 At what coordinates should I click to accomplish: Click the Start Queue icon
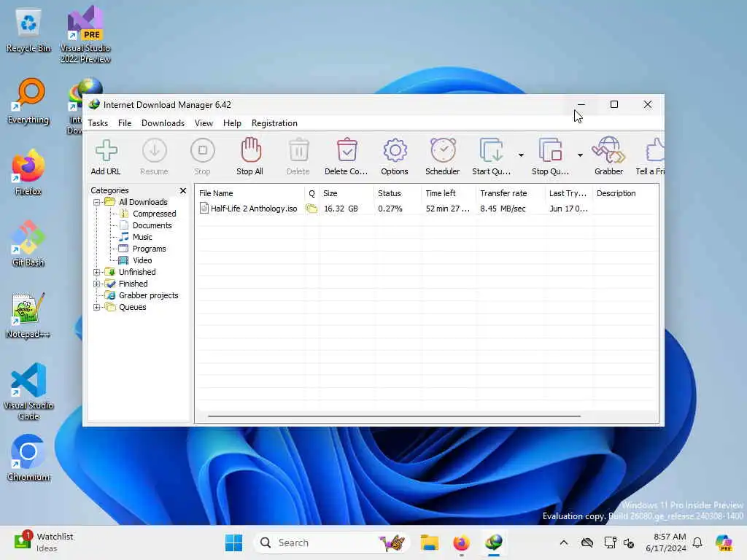click(x=491, y=150)
